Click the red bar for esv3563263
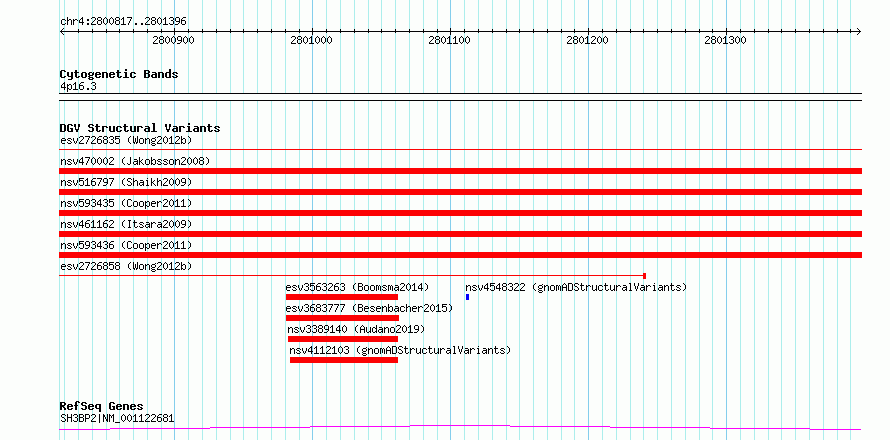The height and width of the screenshot is (440, 890). point(342,297)
